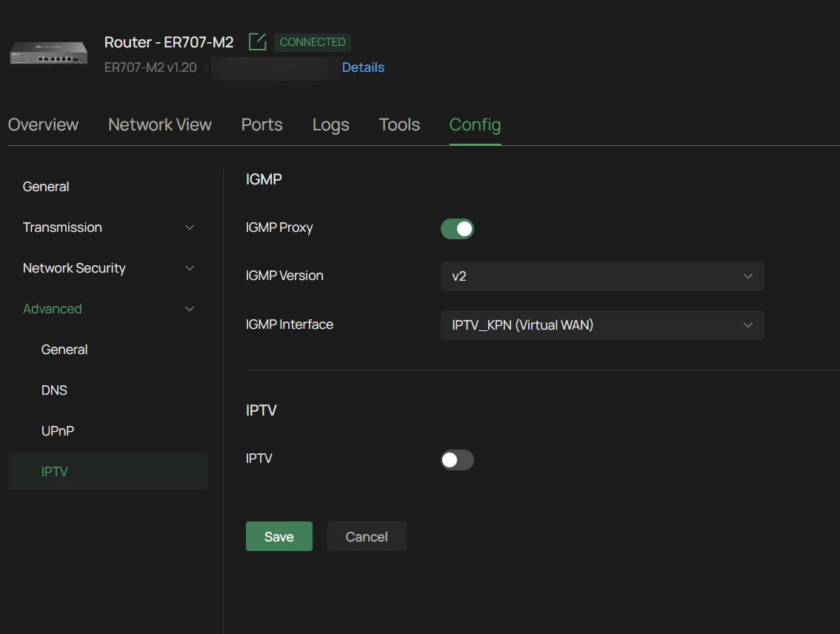Open the Details link
The width and height of the screenshot is (840, 634).
[x=363, y=67]
